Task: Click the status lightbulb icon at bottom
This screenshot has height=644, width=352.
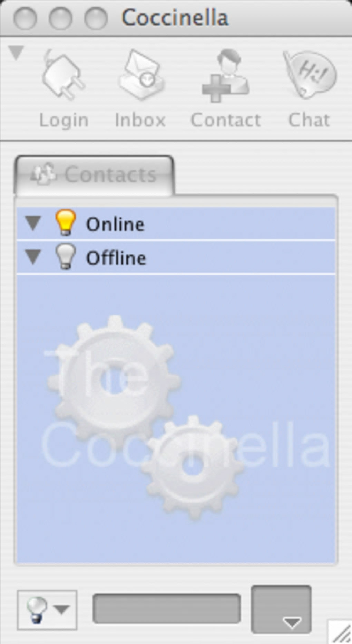Action: (36, 610)
